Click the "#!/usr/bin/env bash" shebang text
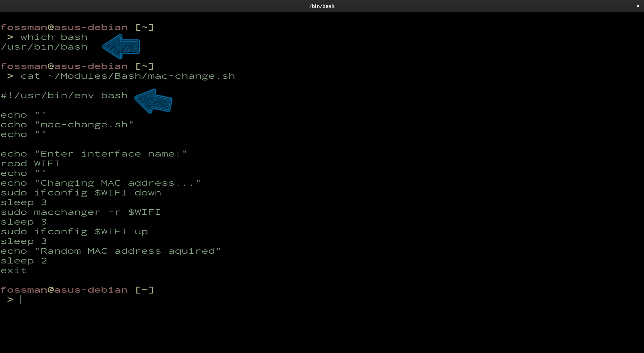 (64, 96)
